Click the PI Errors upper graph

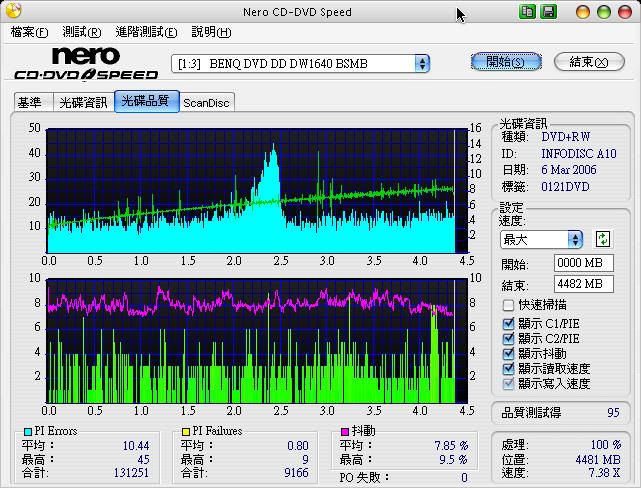257,191
